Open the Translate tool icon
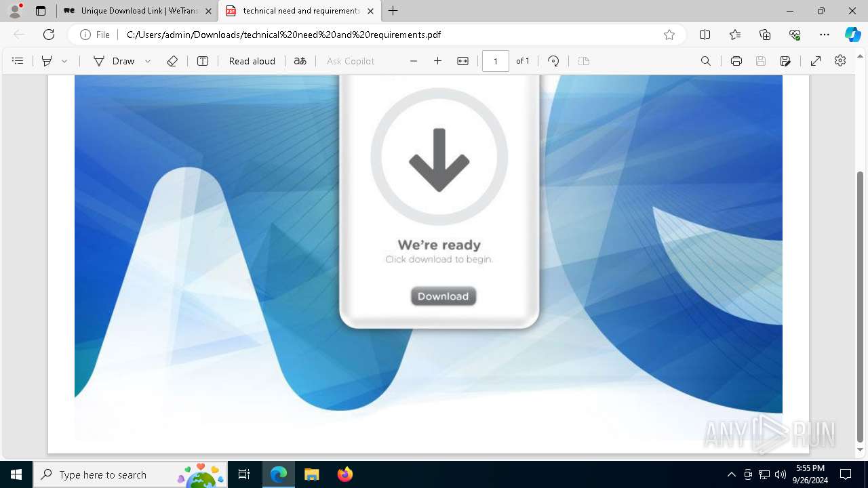868x488 pixels. [x=300, y=61]
